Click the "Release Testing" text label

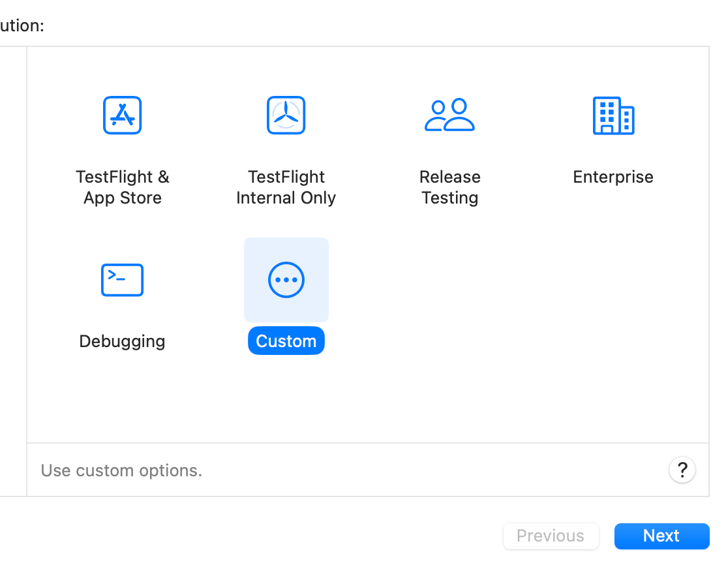coord(449,187)
